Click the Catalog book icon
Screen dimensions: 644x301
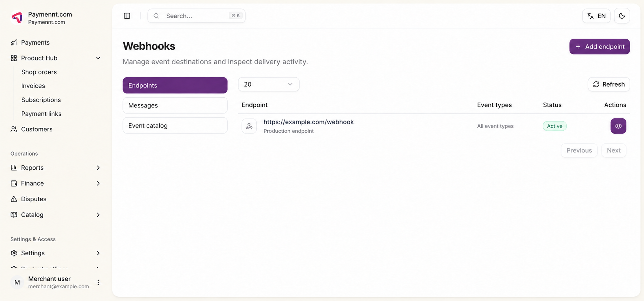(x=14, y=215)
